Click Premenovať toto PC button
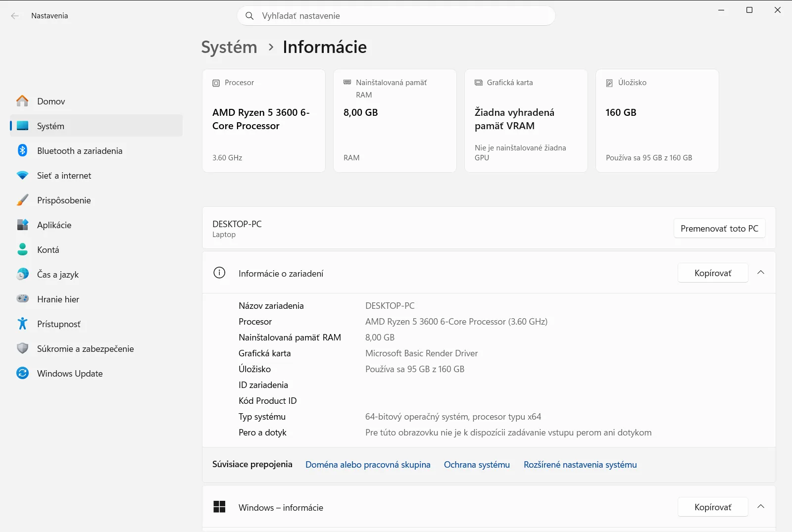Image resolution: width=792 pixels, height=532 pixels. coord(719,228)
